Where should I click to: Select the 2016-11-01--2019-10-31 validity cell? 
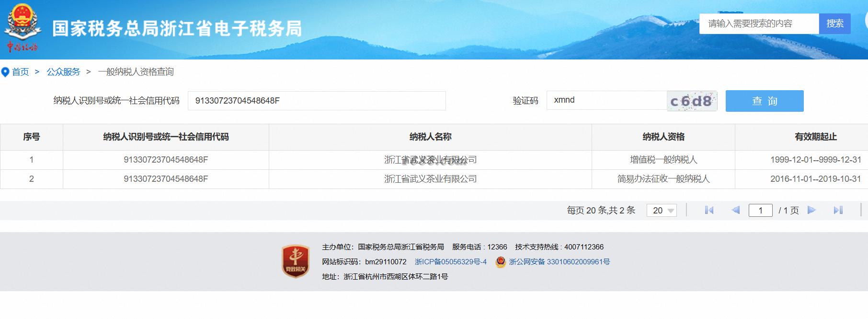[815, 179]
